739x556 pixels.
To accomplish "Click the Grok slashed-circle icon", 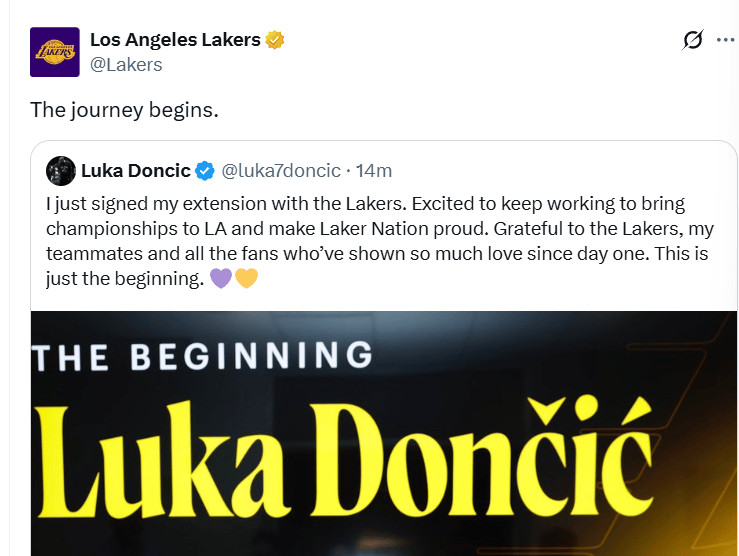I will pyautogui.click(x=692, y=40).
